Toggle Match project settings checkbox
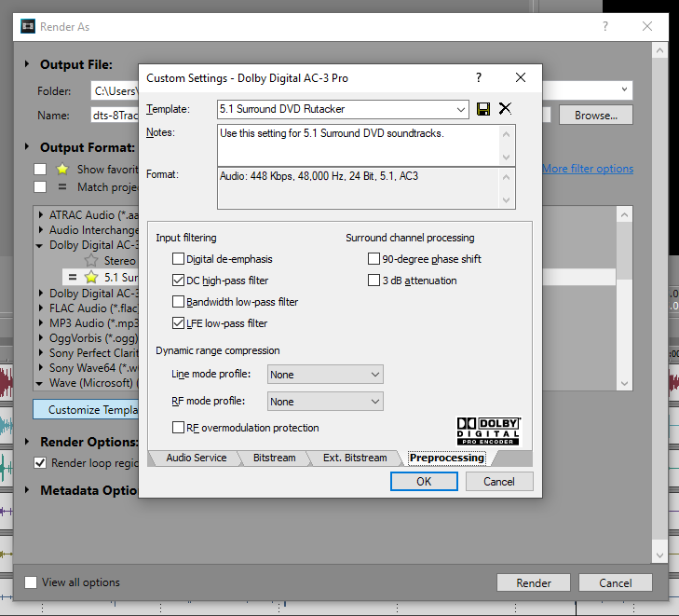Image resolution: width=679 pixels, height=616 pixels. 40,187
